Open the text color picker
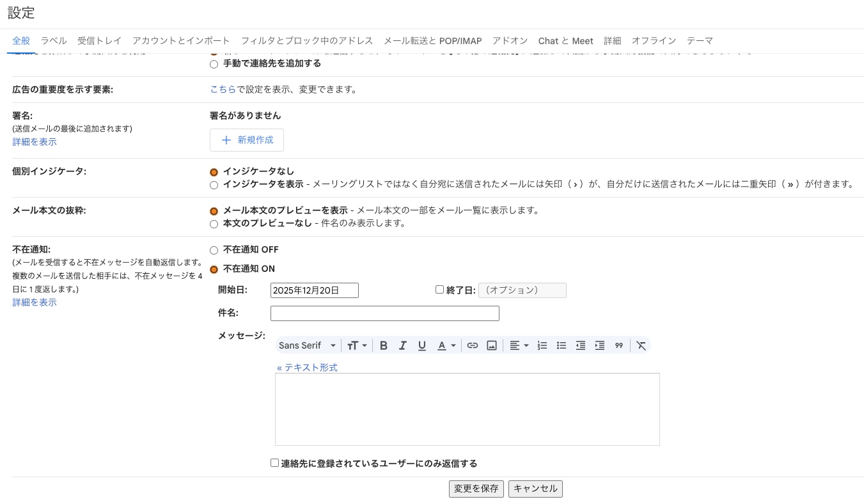Viewport: 864px width, 504px height. click(446, 345)
